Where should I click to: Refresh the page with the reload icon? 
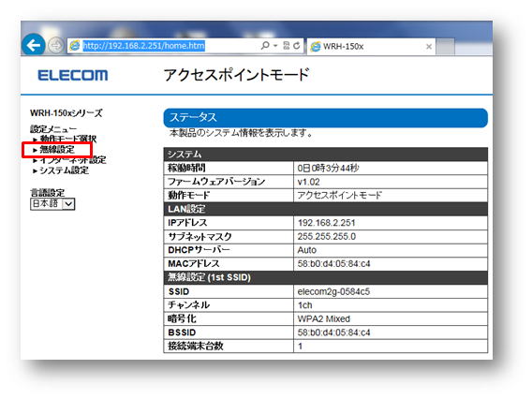click(297, 46)
